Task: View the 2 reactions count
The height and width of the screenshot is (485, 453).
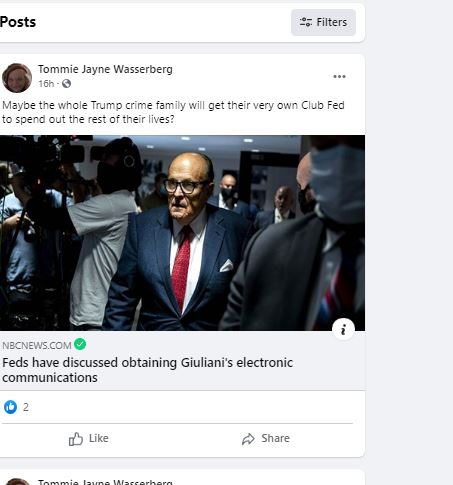Action: (26, 407)
